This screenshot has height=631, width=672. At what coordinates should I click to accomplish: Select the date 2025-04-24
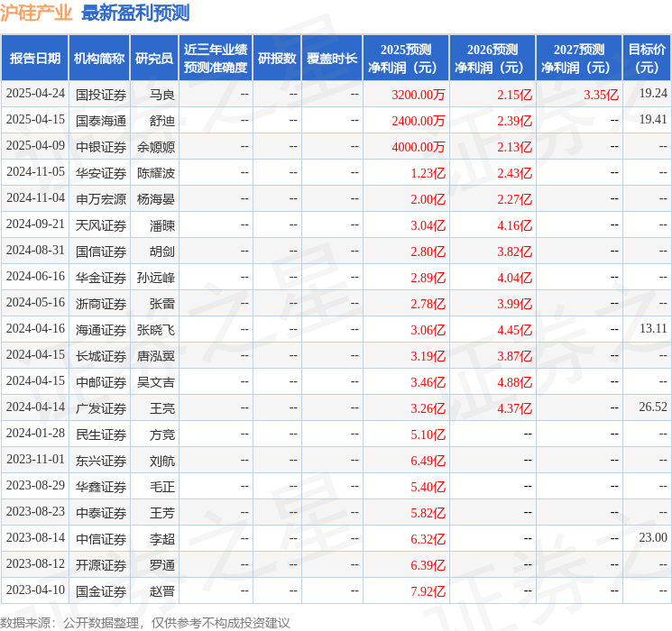[35, 94]
